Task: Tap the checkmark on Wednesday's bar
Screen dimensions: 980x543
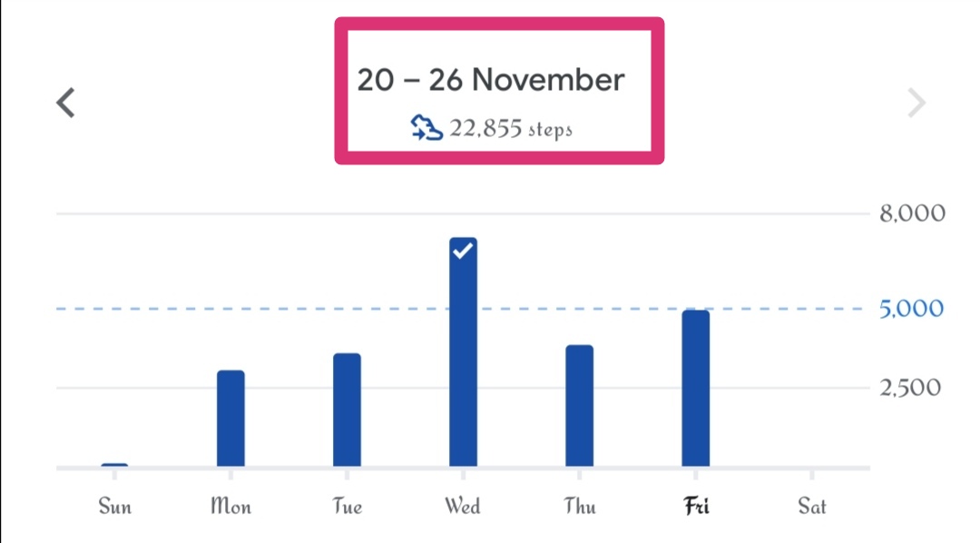Action: tap(463, 251)
